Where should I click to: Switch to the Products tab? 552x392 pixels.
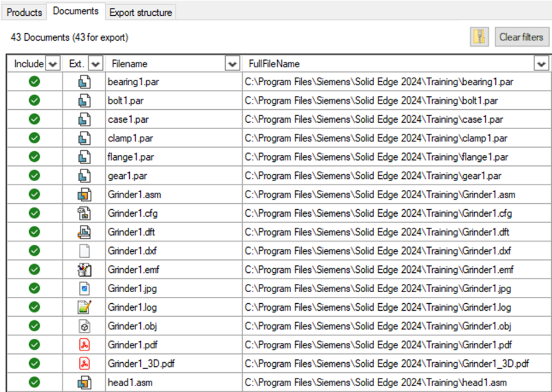24,13
